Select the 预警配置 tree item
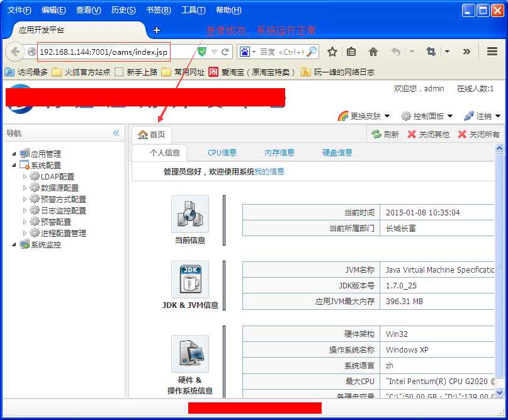 56,222
